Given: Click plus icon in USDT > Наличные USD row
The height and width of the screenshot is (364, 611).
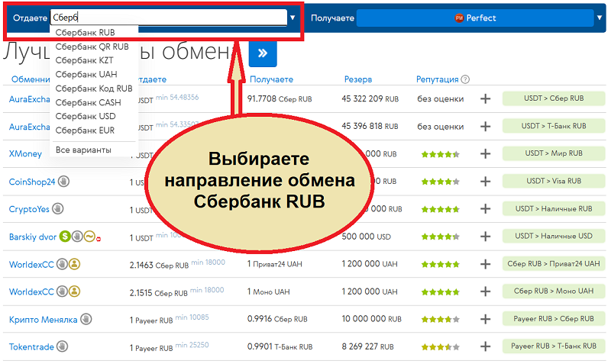Looking at the screenshot, I should [x=485, y=237].
